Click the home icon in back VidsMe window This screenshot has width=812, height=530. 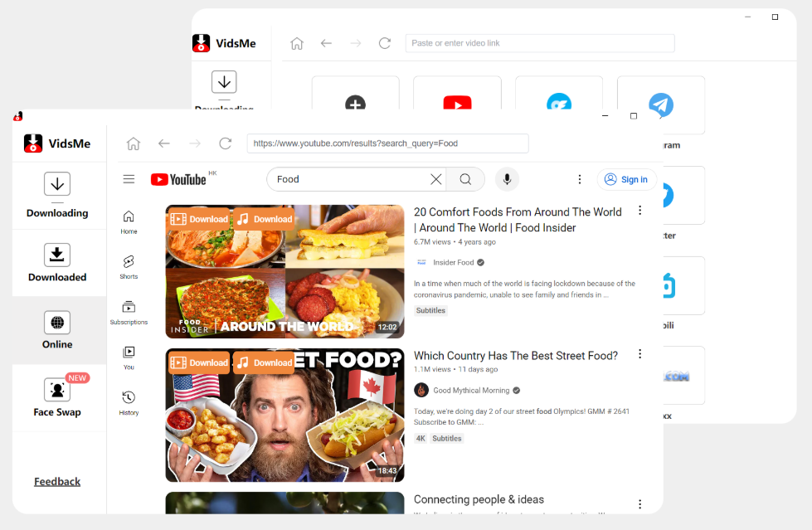(x=297, y=43)
